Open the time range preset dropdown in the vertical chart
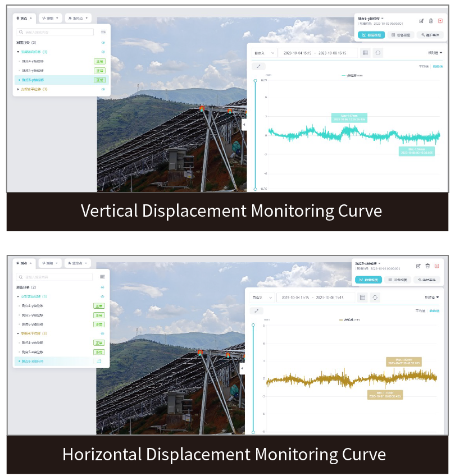455x476 pixels. (x=264, y=53)
